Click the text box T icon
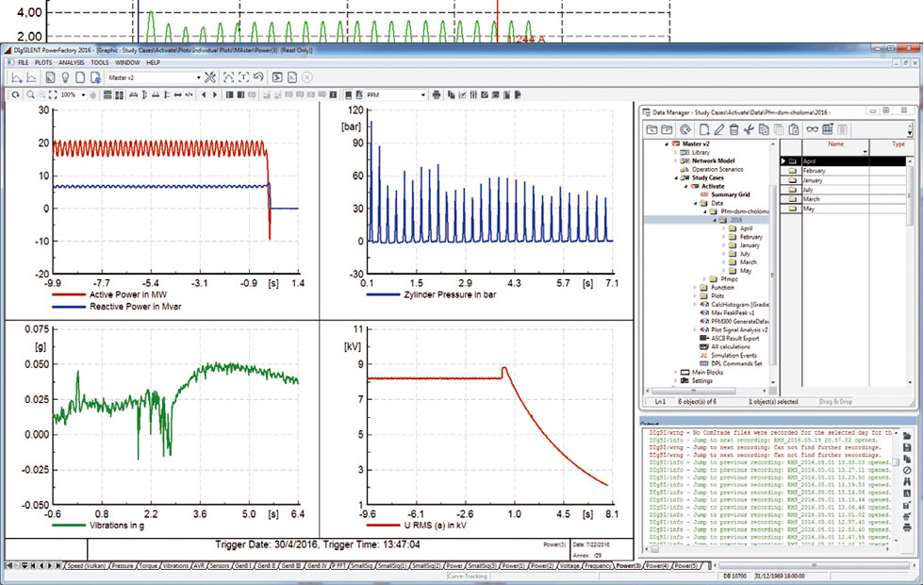924x585 pixels. click(243, 77)
